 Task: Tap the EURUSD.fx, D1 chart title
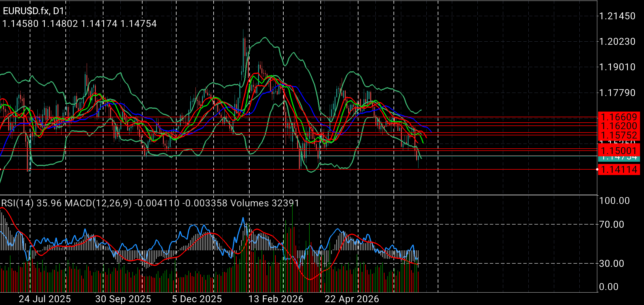[34, 11]
